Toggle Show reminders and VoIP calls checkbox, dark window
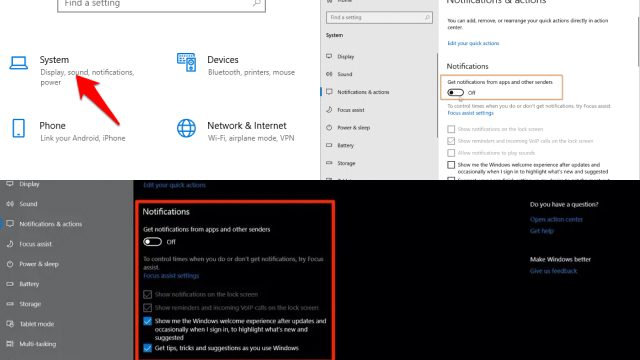 tap(147, 308)
